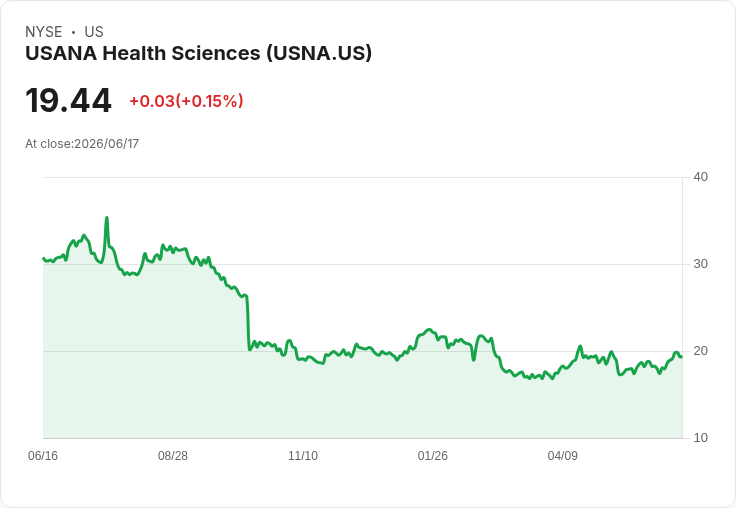Image resolution: width=736 pixels, height=508 pixels.
Task: Click the 04/09 date axis label
Action: [x=562, y=455]
